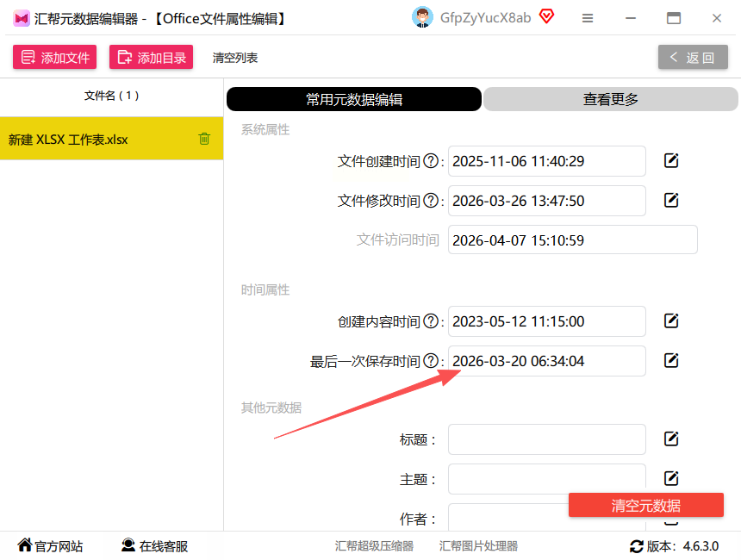Open help tooltip for 文件修改时间
This screenshot has width=741, height=560.
coord(431,201)
